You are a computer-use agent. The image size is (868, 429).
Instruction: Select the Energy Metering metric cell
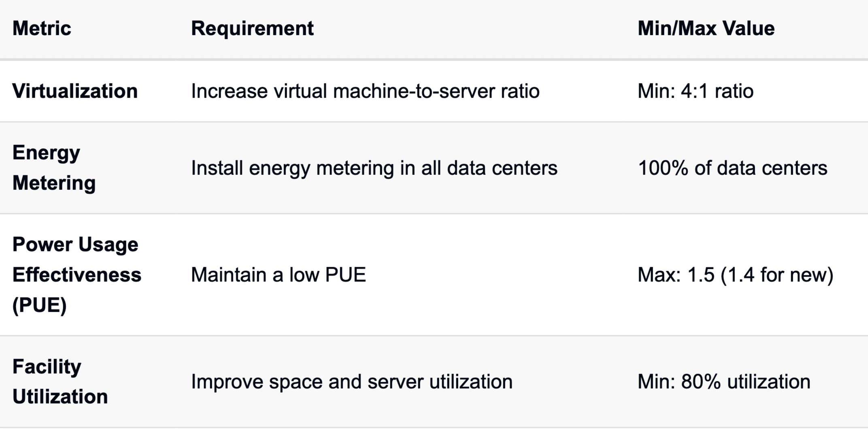pos(54,168)
